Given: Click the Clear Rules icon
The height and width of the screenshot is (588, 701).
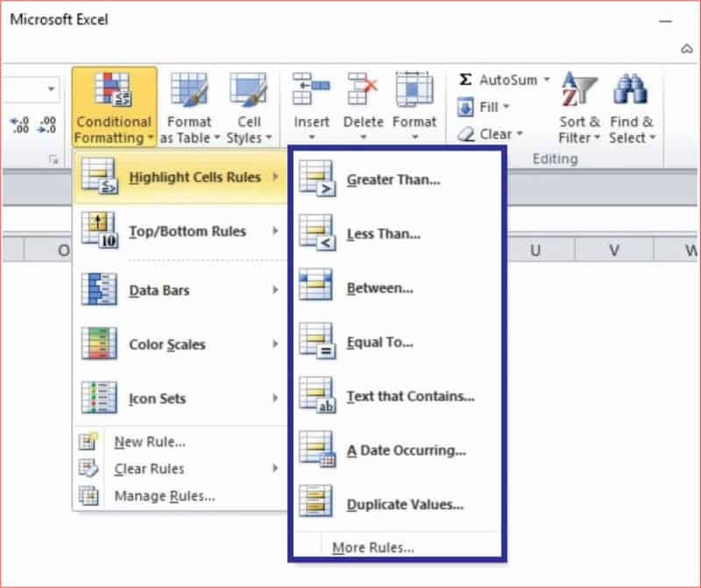Looking at the screenshot, I should pyautogui.click(x=89, y=468).
